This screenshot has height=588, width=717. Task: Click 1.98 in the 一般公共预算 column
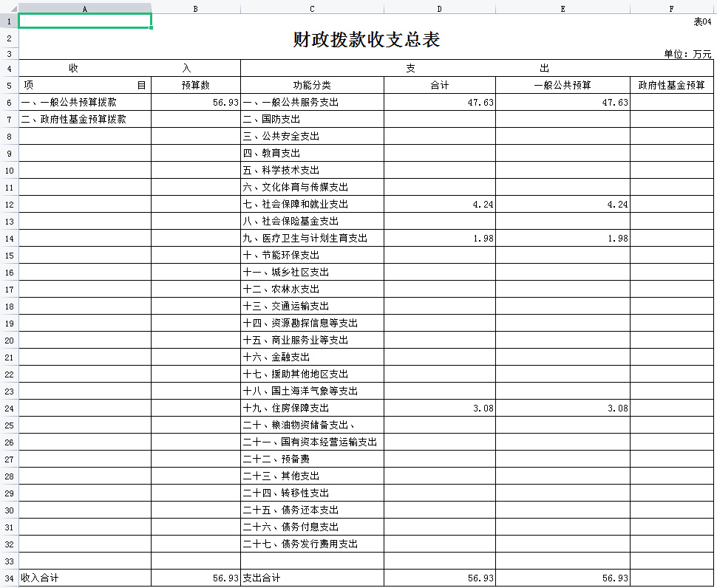[617, 238]
